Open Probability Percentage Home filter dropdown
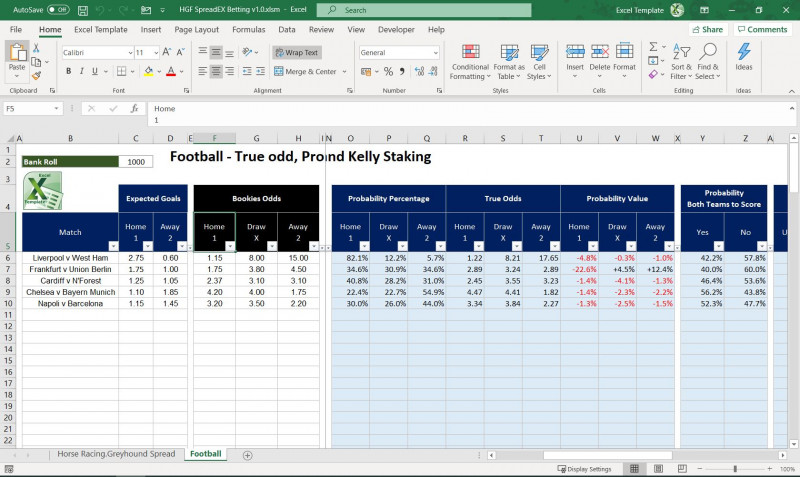Screen dimensions: 800x477 click(364, 246)
